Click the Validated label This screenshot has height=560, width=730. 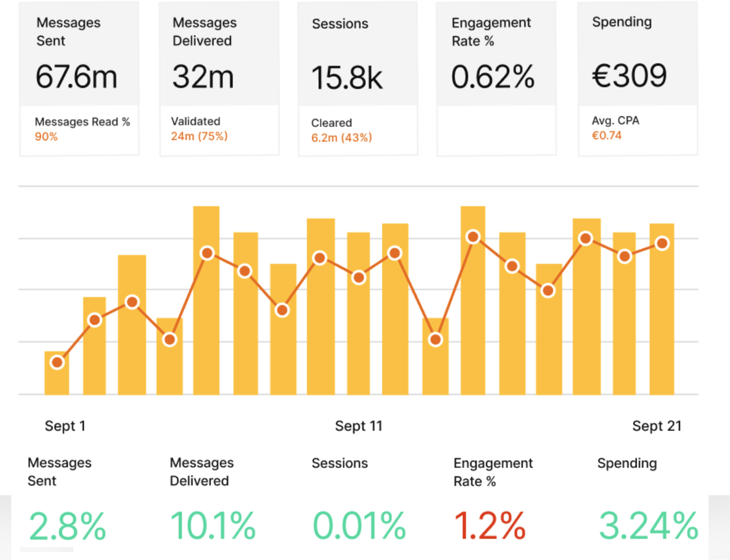195,121
